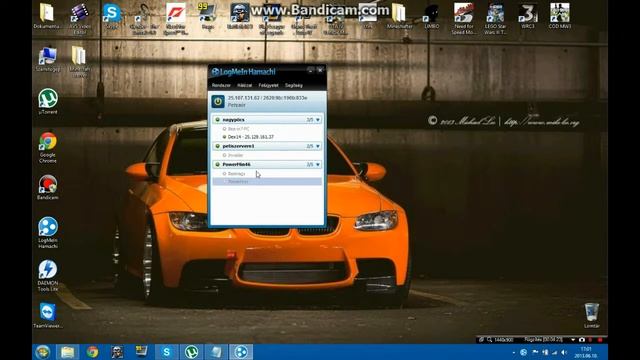Click the nagypics network name

pos(233,120)
